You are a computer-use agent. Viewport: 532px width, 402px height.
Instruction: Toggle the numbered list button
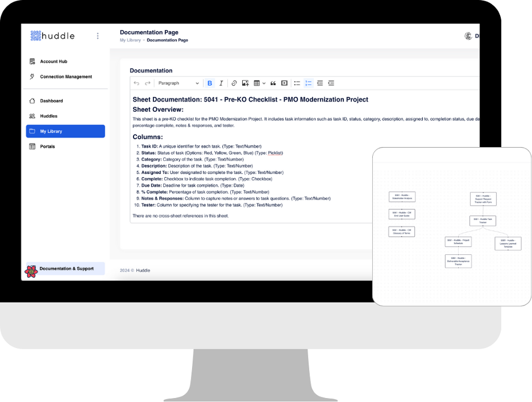coord(309,83)
